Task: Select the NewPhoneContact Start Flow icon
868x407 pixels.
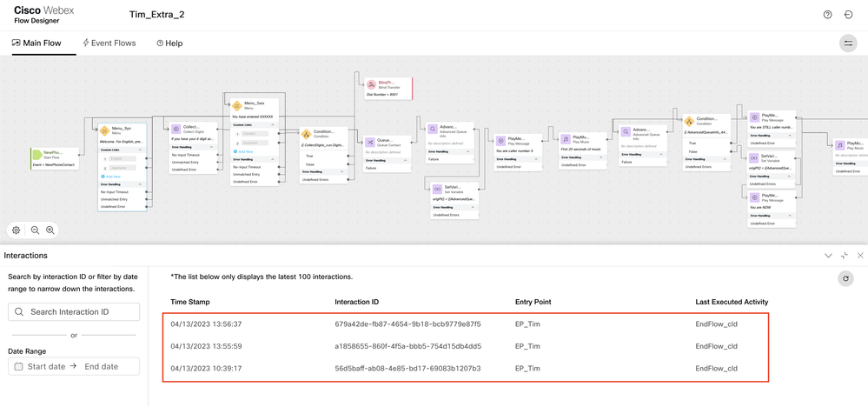Action: [37, 154]
